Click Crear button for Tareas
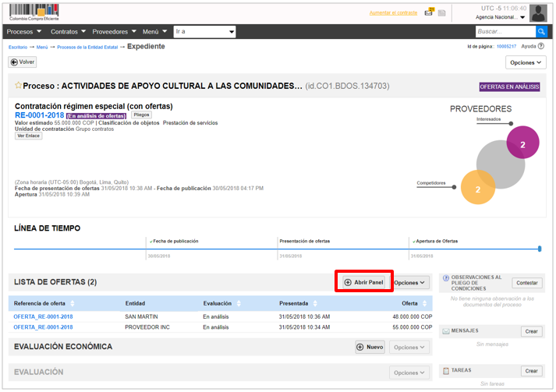The height and width of the screenshot is (392, 556). pyautogui.click(x=531, y=371)
